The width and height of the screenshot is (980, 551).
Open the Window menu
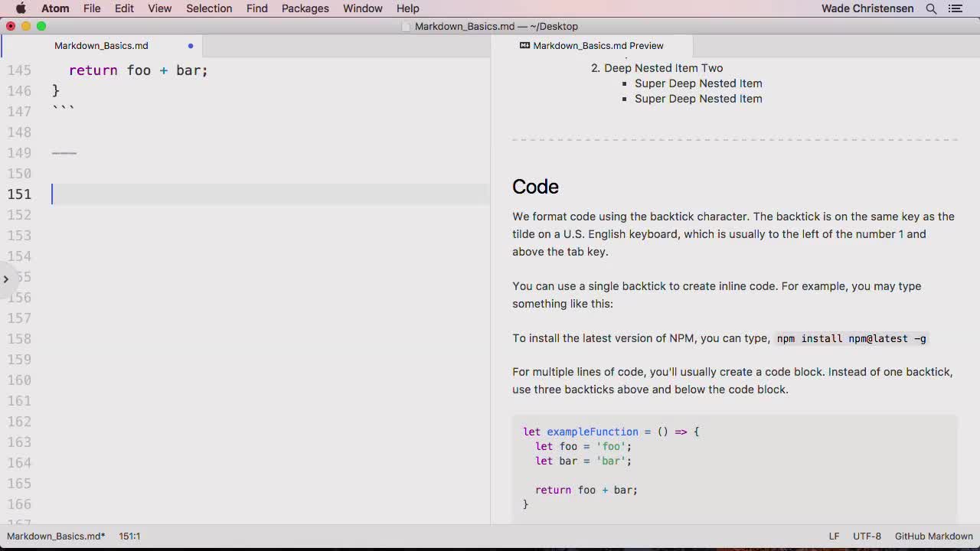tap(362, 8)
